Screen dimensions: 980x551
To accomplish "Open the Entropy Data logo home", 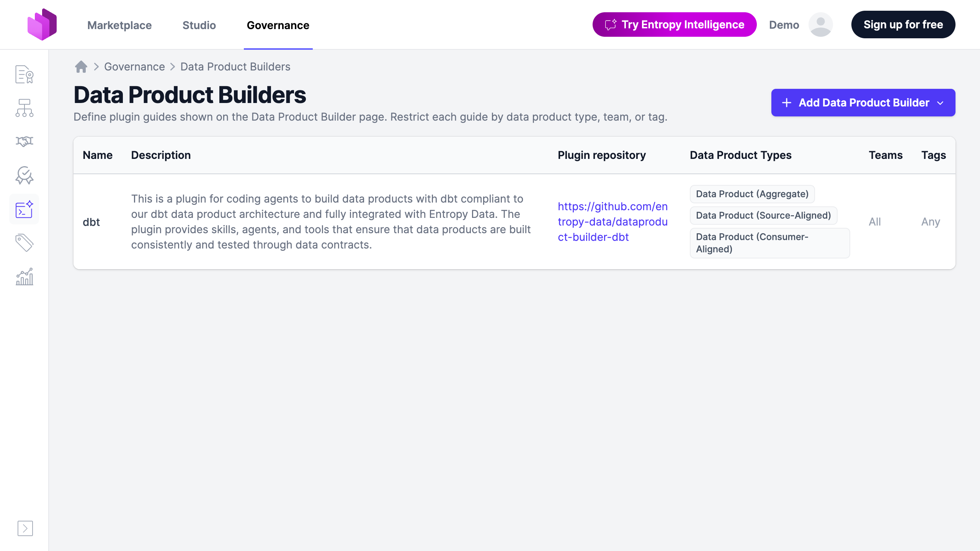I will click(42, 25).
